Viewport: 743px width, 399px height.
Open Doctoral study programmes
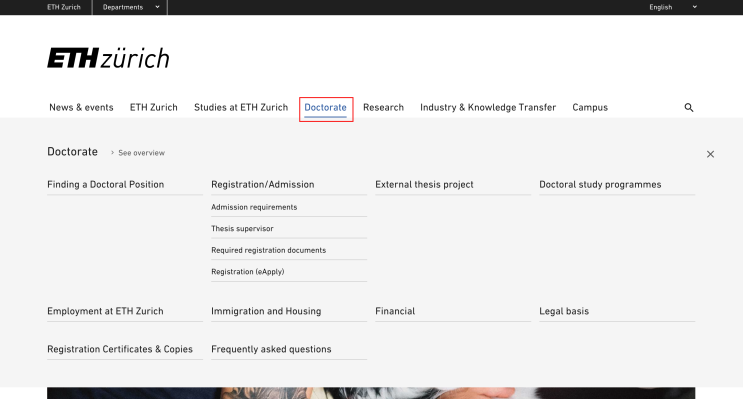point(600,184)
